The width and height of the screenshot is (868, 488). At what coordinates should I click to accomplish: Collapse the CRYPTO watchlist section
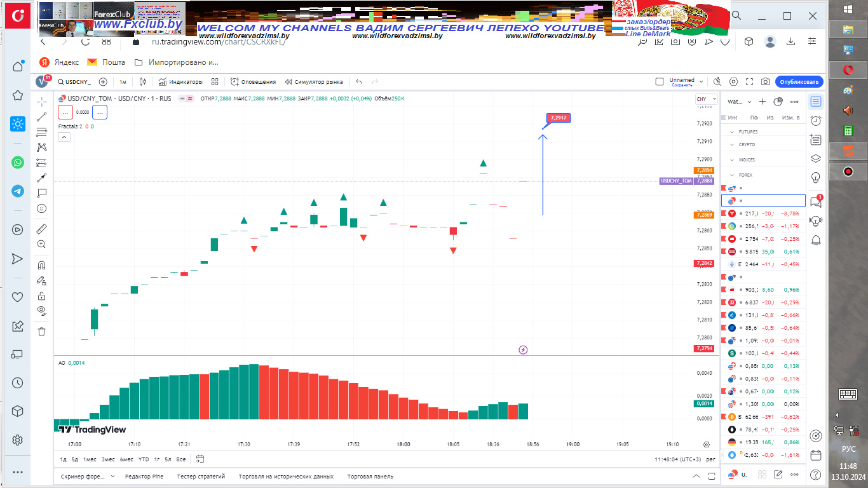pos(731,144)
